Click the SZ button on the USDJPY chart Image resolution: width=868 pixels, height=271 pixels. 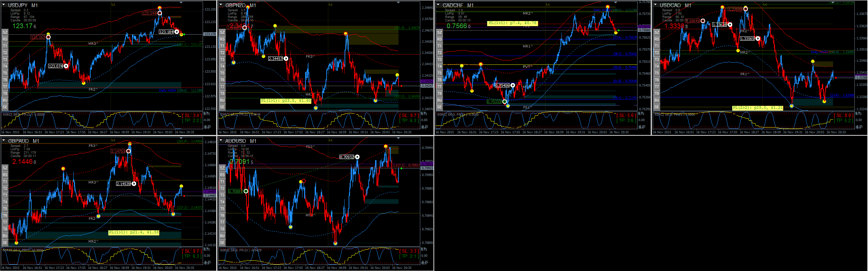pyautogui.click(x=5, y=32)
